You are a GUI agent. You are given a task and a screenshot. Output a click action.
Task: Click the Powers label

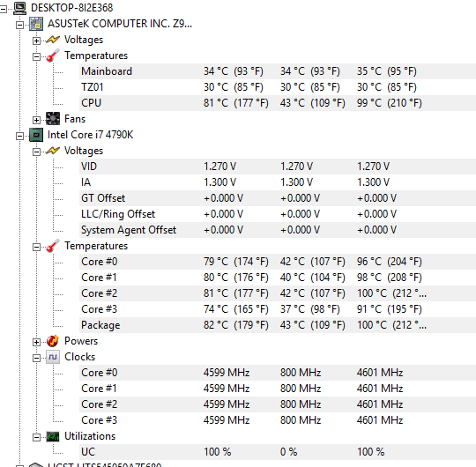click(x=81, y=341)
